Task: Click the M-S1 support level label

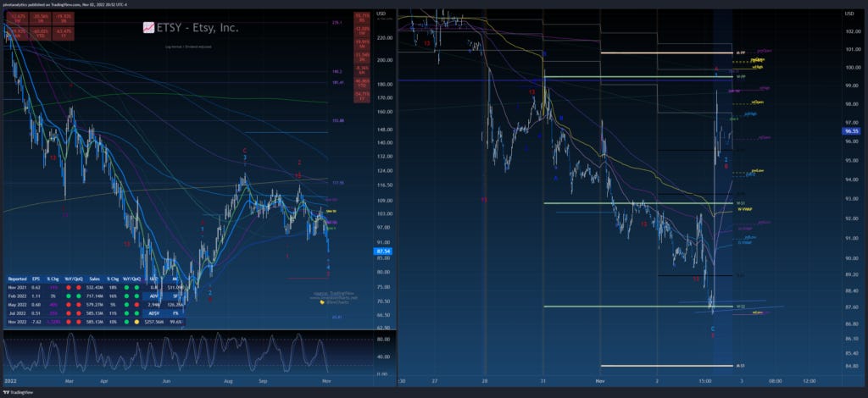Action: 740,366
